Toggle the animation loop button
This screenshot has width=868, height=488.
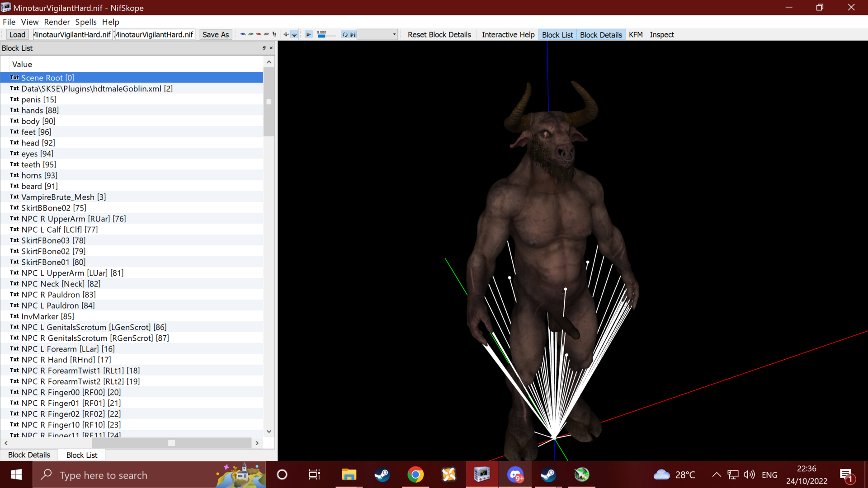tap(345, 34)
